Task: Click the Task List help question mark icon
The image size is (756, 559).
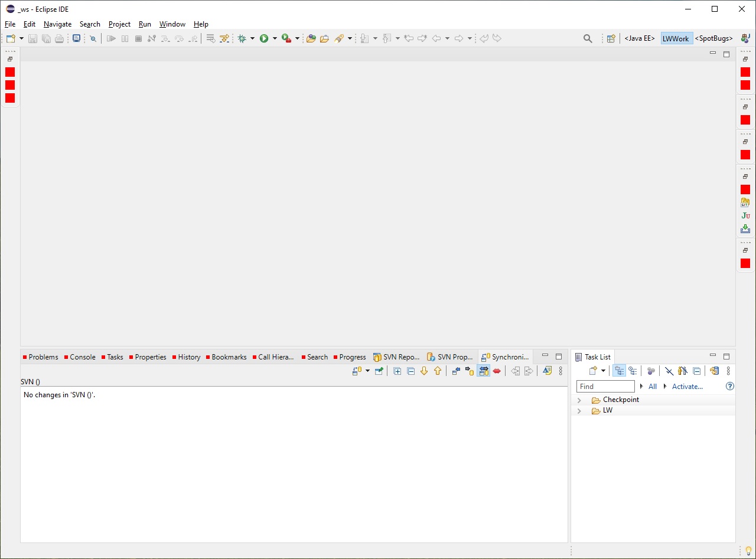Action: coord(729,387)
